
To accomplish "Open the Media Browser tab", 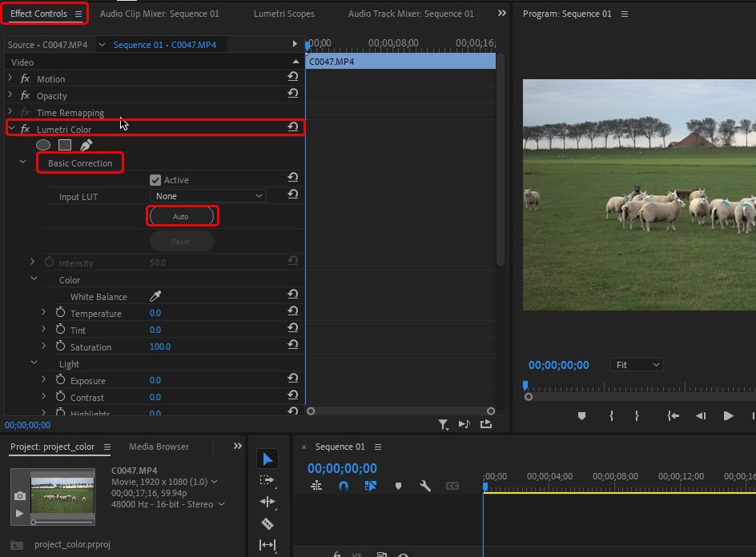I will [159, 447].
